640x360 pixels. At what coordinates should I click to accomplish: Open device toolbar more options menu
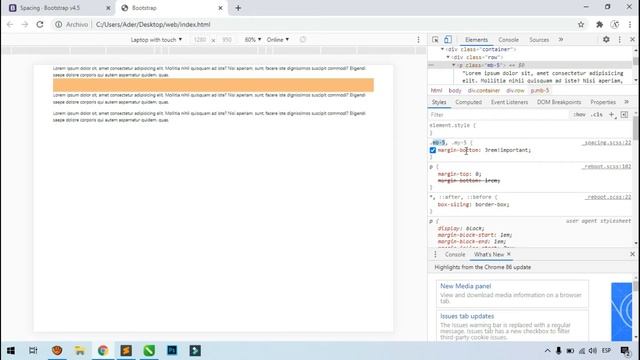click(418, 40)
